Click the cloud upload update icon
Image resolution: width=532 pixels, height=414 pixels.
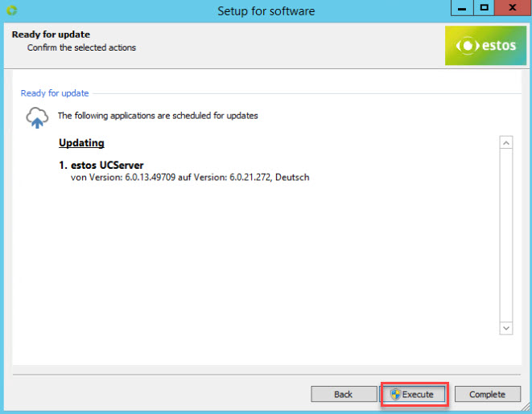click(x=37, y=117)
